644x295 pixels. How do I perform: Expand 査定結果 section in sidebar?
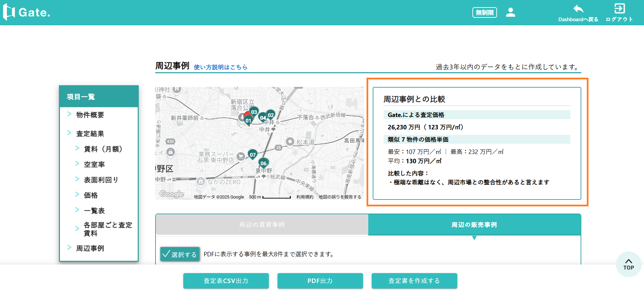[90, 134]
